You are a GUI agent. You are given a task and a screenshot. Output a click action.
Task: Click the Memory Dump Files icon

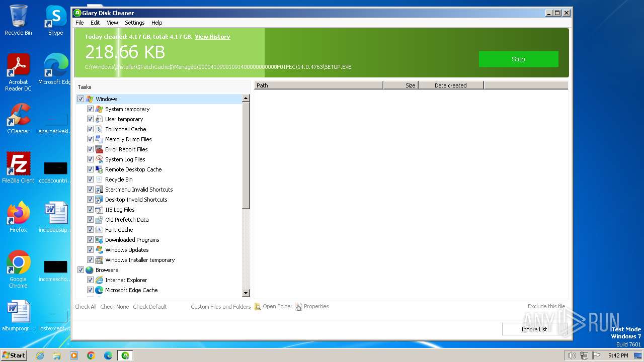[99, 139]
